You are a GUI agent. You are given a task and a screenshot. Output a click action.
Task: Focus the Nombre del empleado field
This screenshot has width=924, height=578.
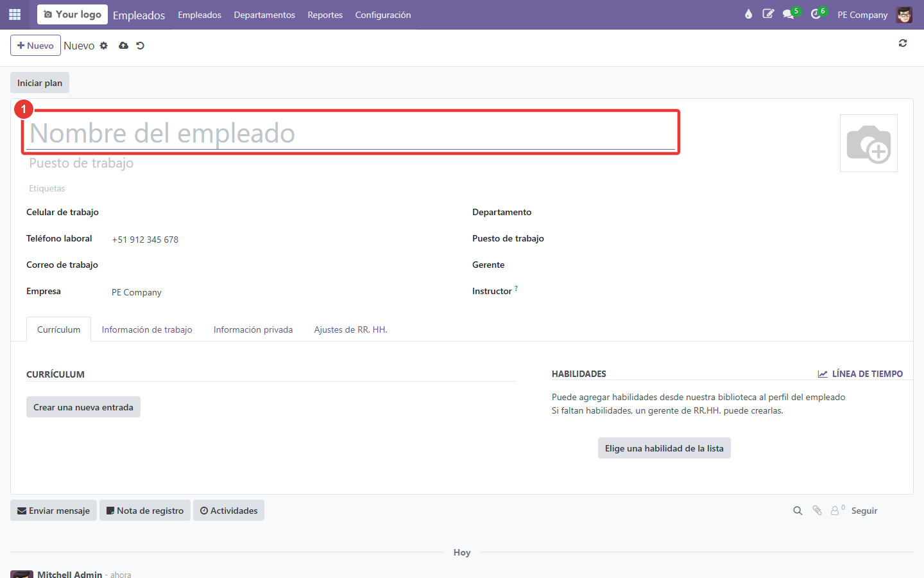pyautogui.click(x=351, y=133)
